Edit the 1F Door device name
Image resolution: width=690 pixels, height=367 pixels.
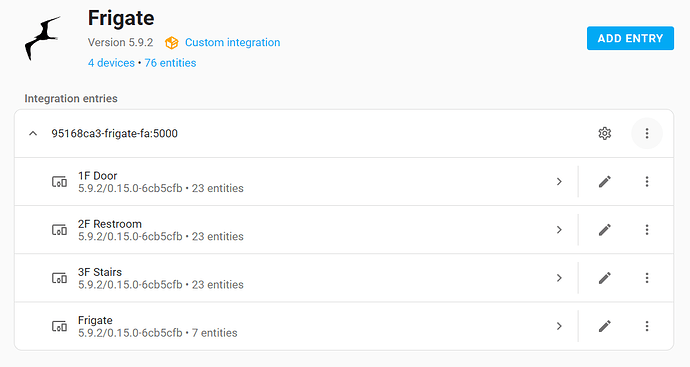[x=605, y=181]
